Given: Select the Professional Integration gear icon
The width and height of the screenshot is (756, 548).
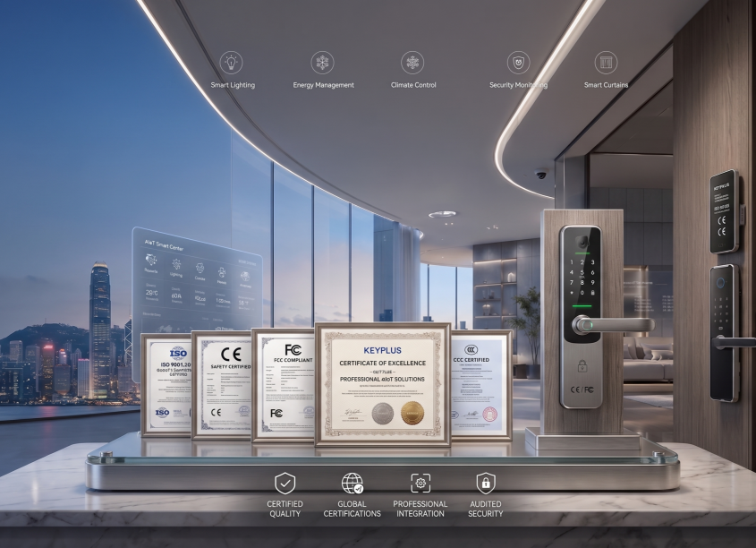Looking at the screenshot, I should pos(420,483).
